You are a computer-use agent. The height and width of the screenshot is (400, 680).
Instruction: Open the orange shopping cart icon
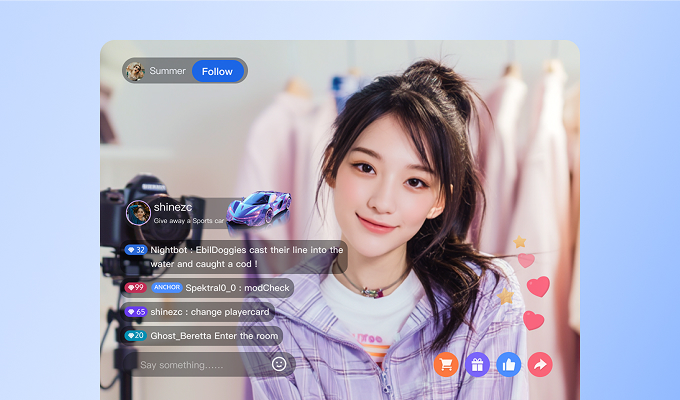446,364
